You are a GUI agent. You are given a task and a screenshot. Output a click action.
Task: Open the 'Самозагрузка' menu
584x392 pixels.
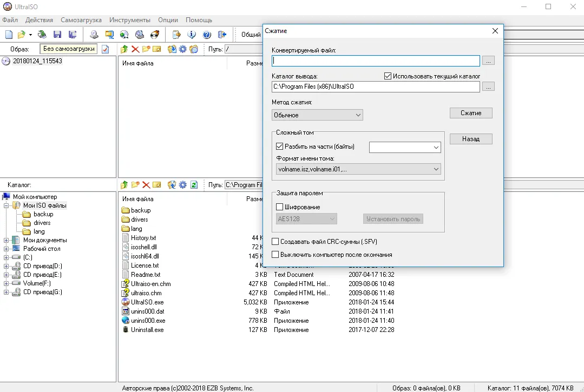tap(81, 20)
